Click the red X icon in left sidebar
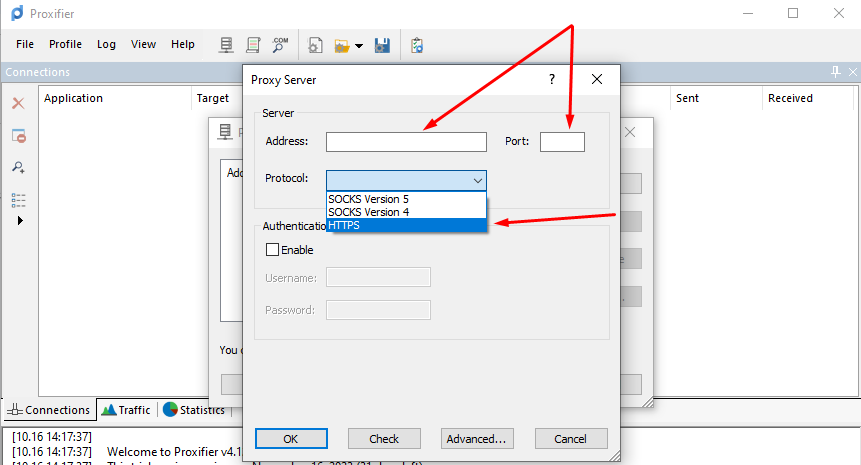 tap(18, 103)
